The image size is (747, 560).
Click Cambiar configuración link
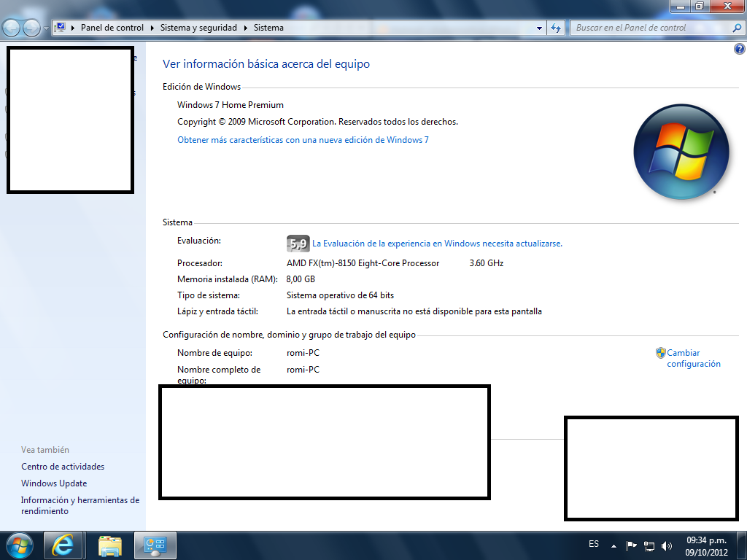coord(694,358)
